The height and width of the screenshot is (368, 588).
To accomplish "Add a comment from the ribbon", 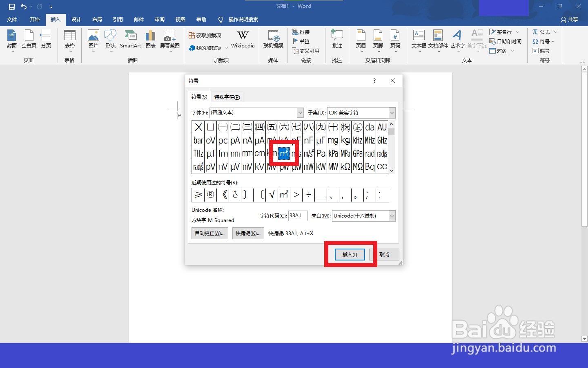I will coord(337,40).
